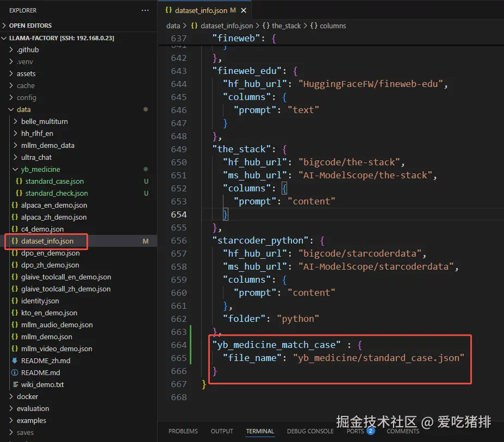Click the "folder": "python" line

(x=271, y=319)
